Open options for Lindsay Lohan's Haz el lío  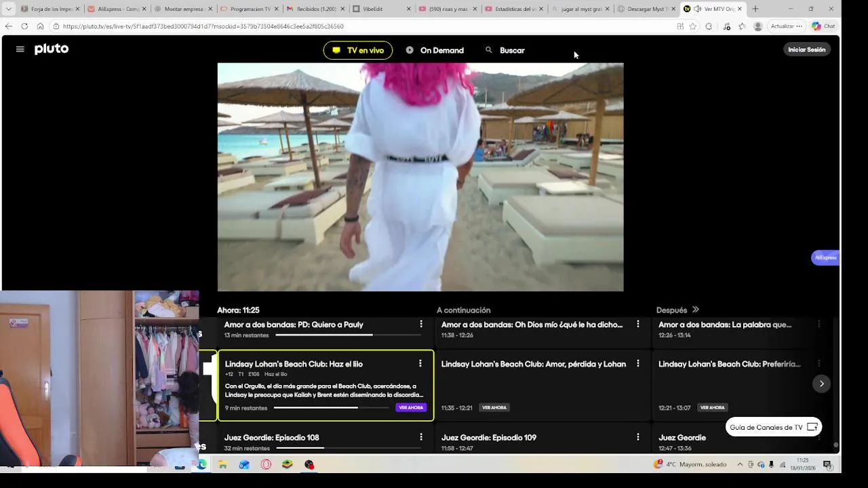coord(420,364)
